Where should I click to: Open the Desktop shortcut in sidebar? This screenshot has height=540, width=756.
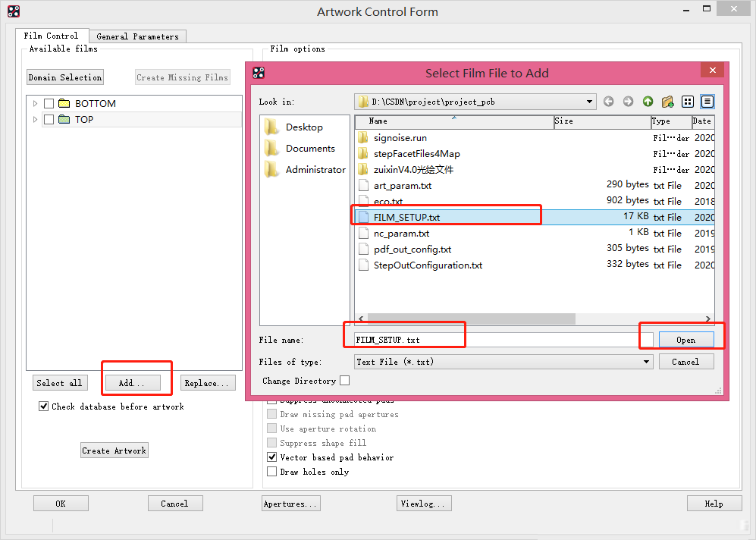(303, 127)
